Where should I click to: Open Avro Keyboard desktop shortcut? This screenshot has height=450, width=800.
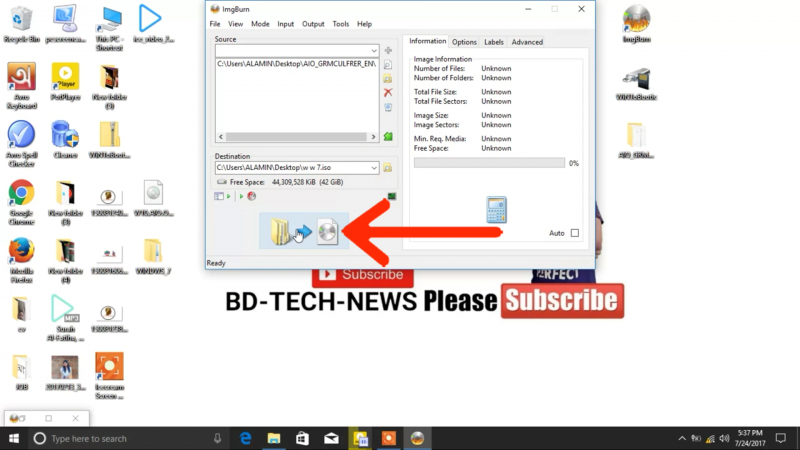[22, 86]
